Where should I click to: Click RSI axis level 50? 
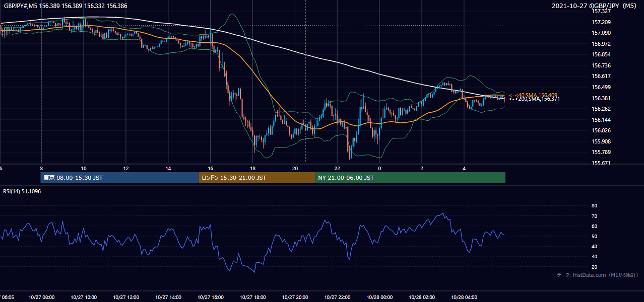(x=595, y=236)
